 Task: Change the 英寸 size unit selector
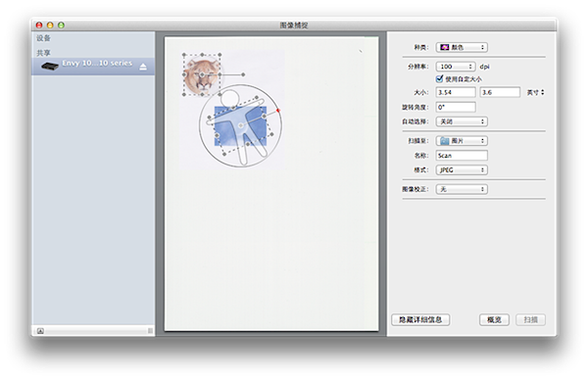[535, 92]
